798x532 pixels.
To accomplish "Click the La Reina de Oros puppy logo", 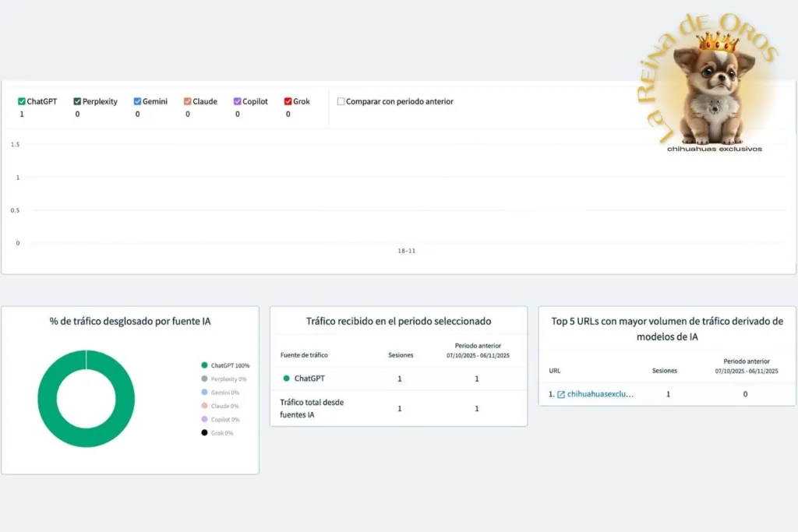I will click(x=713, y=86).
